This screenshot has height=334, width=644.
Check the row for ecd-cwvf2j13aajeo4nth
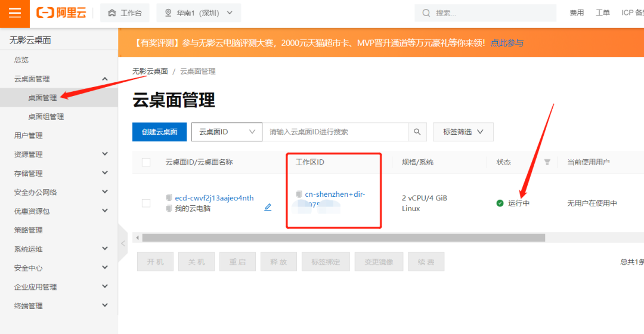click(x=146, y=203)
